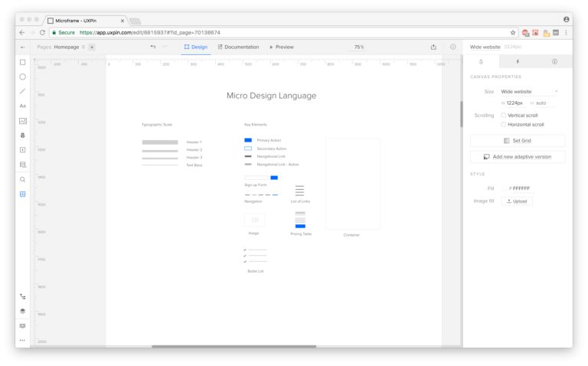Open the blue Libraries grid icon
This screenshot has height=366, width=588.
[22, 194]
